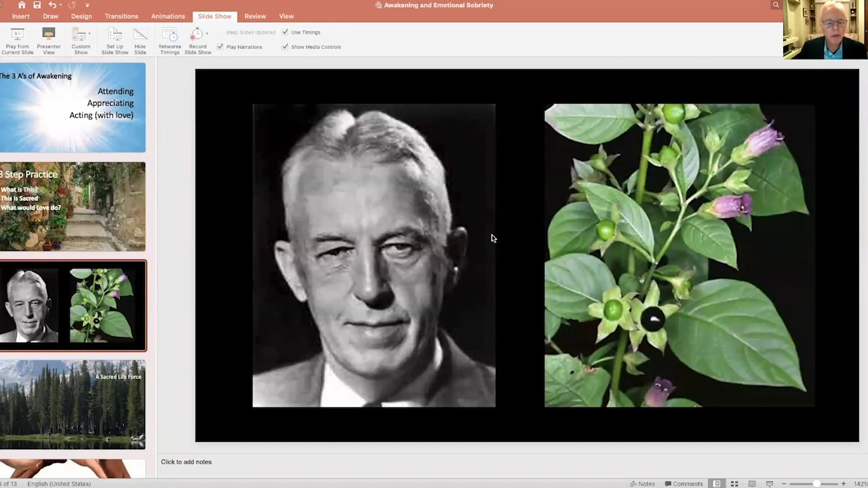
Task: Click the Undo arrow icon
Action: click(x=52, y=5)
